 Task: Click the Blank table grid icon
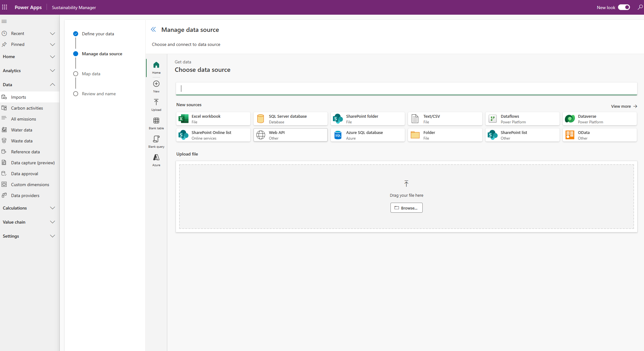(156, 121)
